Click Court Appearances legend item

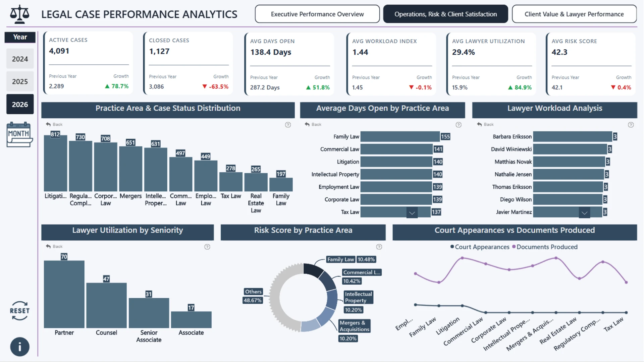[480, 247]
